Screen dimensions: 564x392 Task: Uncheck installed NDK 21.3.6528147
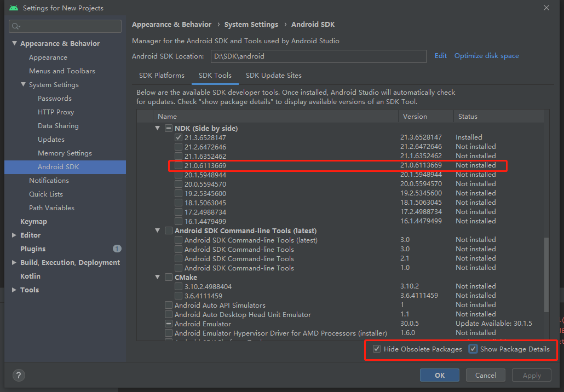click(x=178, y=137)
